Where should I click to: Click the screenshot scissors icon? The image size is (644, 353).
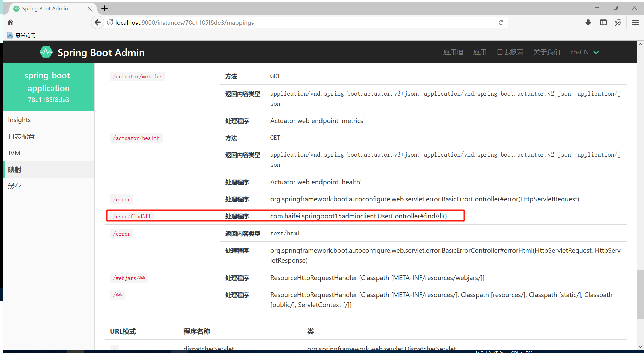618,22
